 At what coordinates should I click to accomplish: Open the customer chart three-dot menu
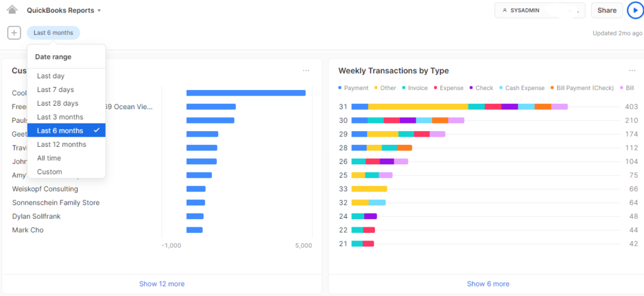pyautogui.click(x=306, y=71)
